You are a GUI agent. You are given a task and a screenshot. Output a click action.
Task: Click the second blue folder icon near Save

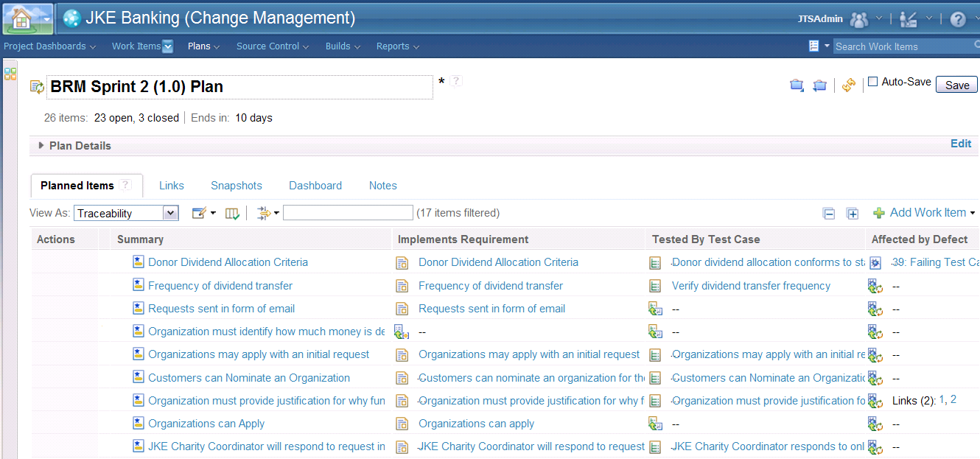click(819, 85)
